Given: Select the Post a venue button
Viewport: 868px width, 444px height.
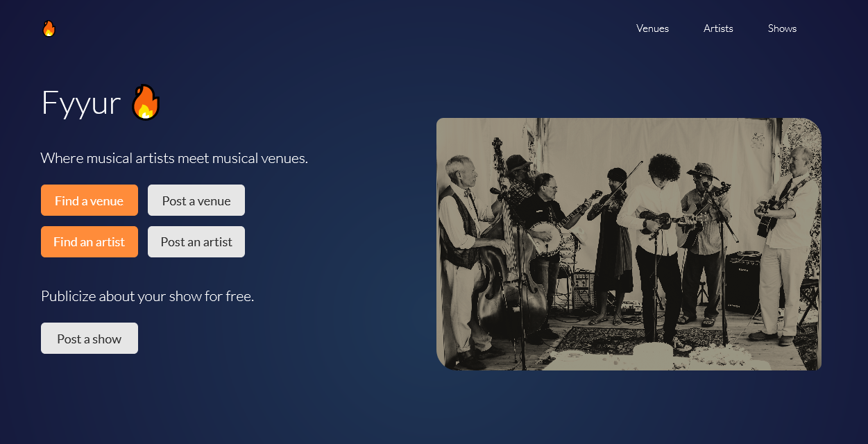Looking at the screenshot, I should pyautogui.click(x=196, y=200).
